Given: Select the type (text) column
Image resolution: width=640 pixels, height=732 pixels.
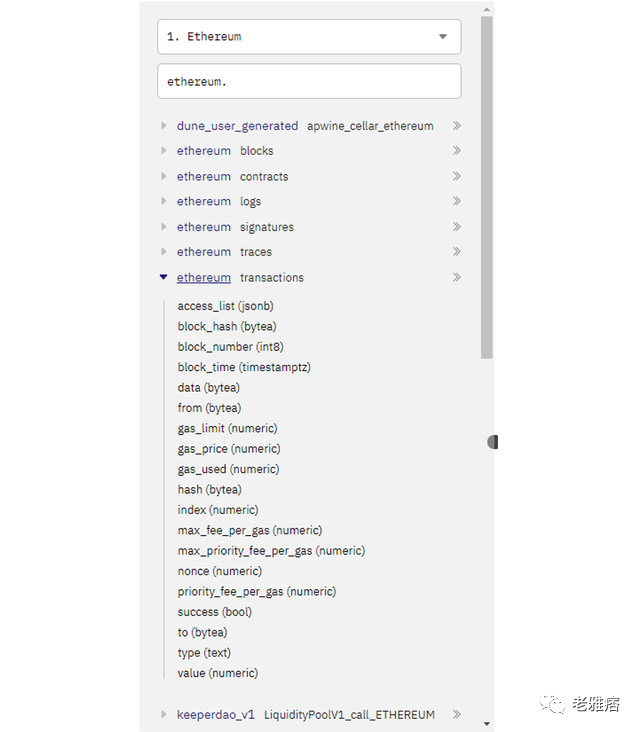Looking at the screenshot, I should 204,653.
